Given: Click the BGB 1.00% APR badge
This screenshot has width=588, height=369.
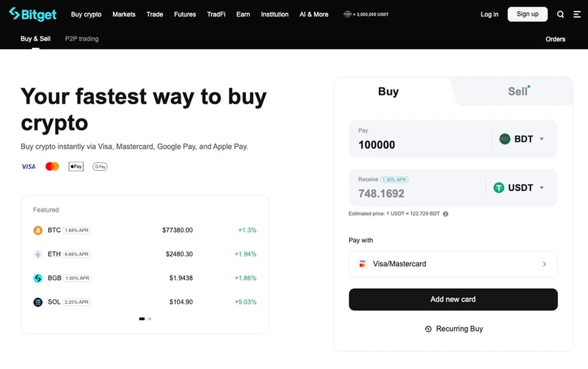Looking at the screenshot, I should (77, 278).
